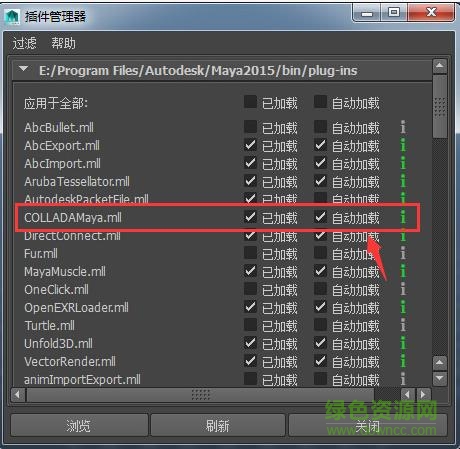460x449 pixels.
Task: Toggle loaded for all plugins
Action: pyautogui.click(x=250, y=102)
